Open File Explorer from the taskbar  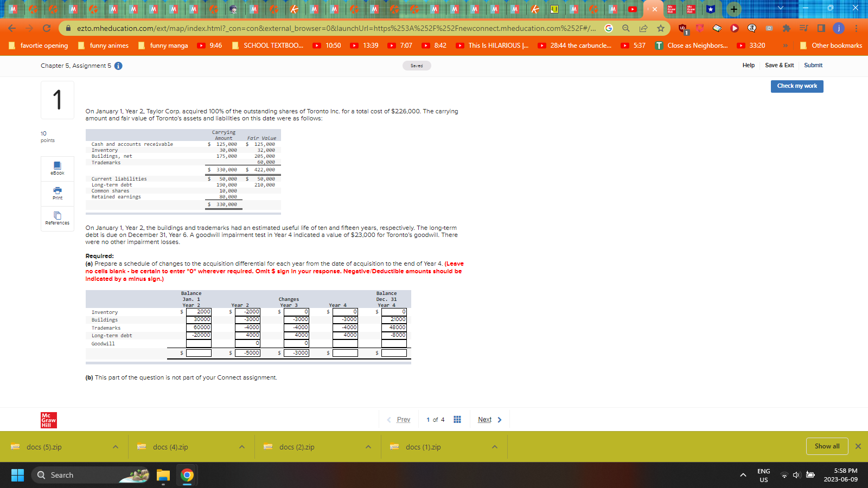tap(163, 475)
